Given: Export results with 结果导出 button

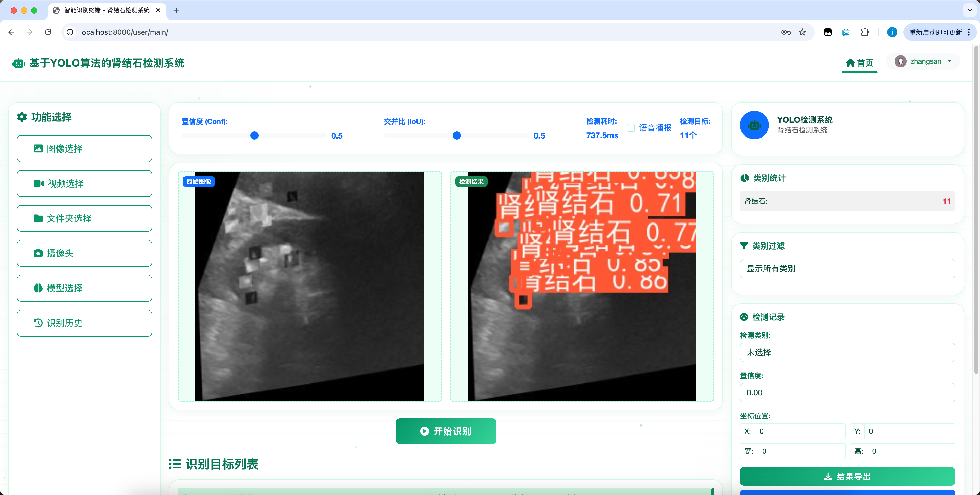Looking at the screenshot, I should click(x=847, y=476).
